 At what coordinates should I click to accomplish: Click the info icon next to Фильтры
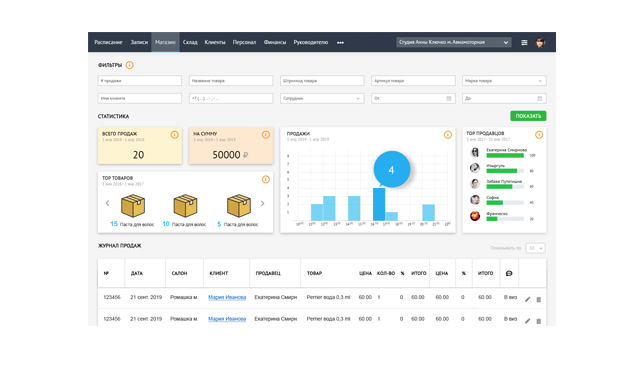pos(129,65)
